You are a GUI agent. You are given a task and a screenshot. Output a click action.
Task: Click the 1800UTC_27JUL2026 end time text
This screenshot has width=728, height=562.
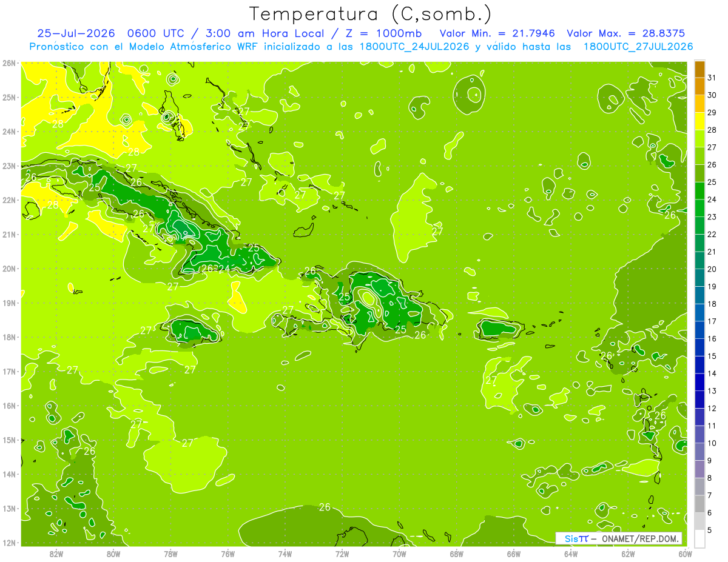[x=638, y=46]
